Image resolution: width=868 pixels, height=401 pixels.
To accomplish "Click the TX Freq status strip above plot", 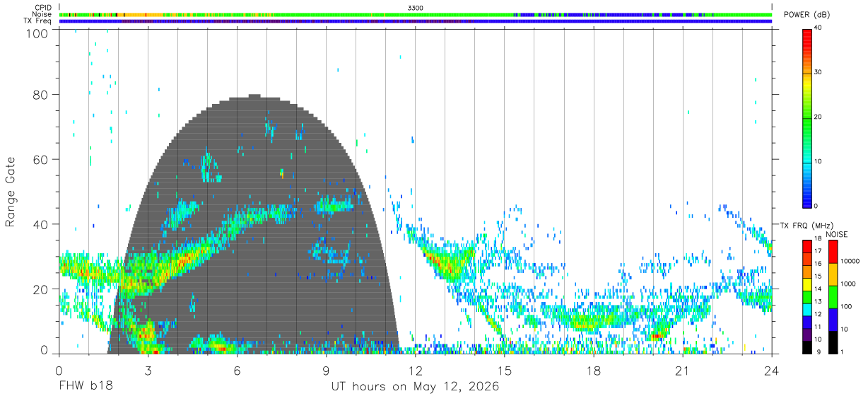I will (x=416, y=21).
